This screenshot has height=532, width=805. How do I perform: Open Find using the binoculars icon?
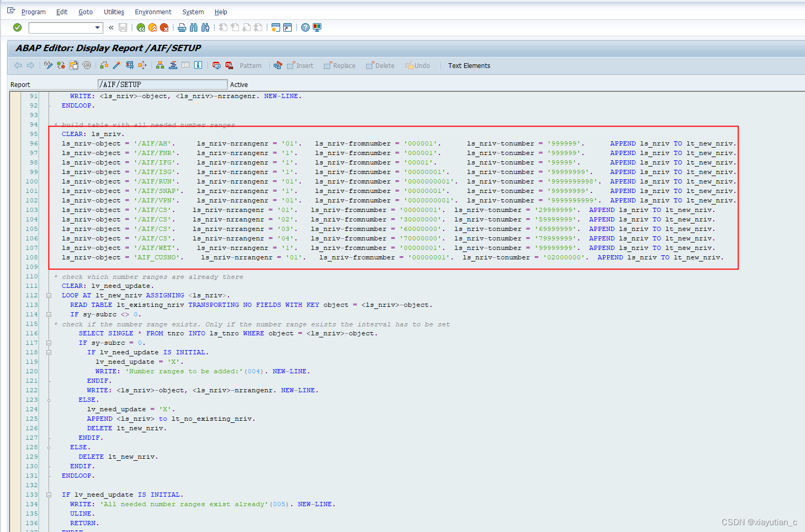[x=194, y=27]
